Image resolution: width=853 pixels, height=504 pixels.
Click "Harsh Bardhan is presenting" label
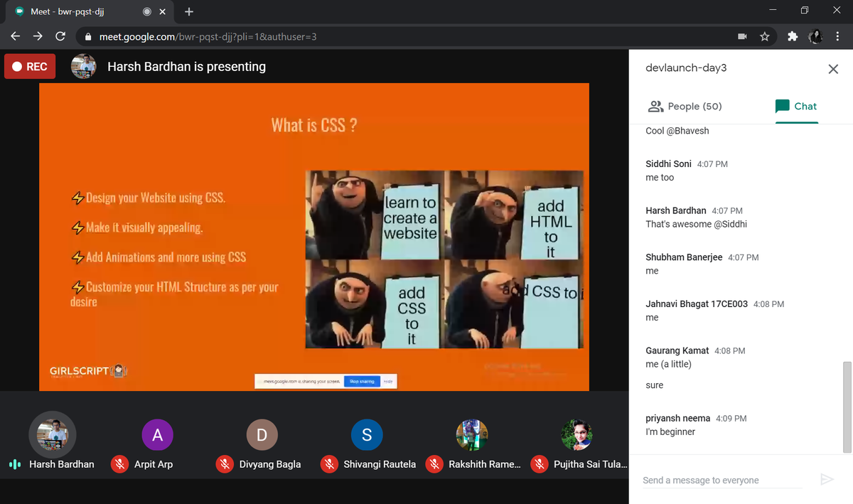(186, 67)
